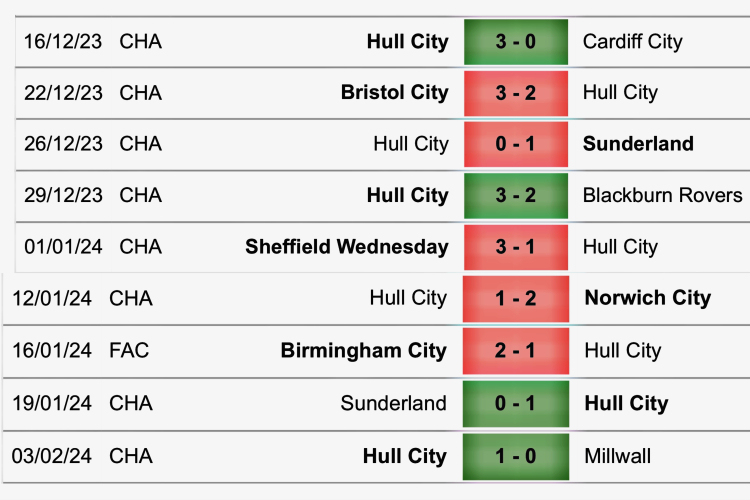The width and height of the screenshot is (750, 500).
Task: Select the FAC competition label
Action: 131,350
